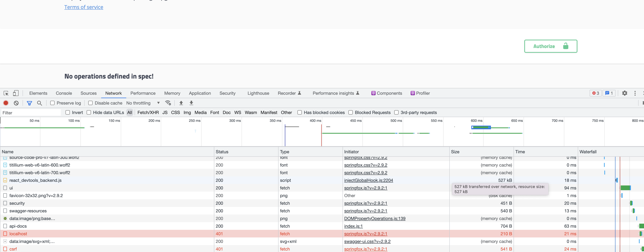Switch to the Performance tab
The height and width of the screenshot is (252, 644).
(143, 93)
